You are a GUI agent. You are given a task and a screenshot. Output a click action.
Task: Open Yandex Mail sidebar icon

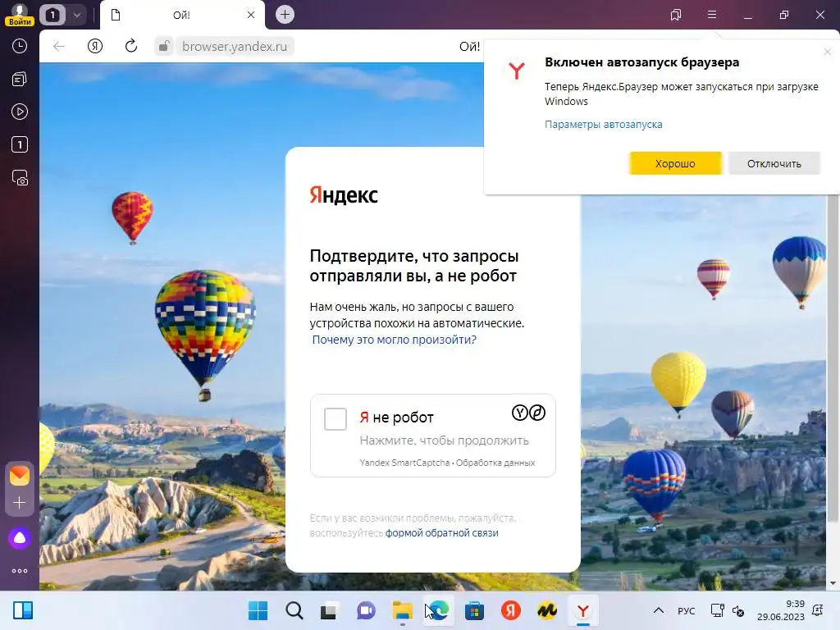tap(20, 476)
